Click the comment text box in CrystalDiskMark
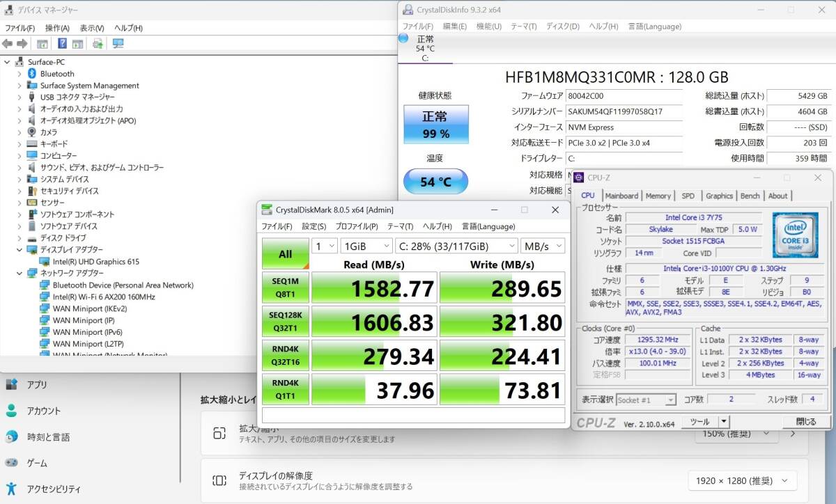Screen dimensions: 836x504 413,415
